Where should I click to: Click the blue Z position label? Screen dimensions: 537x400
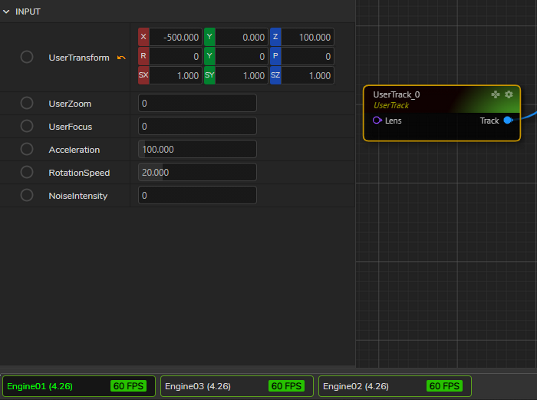coord(276,37)
